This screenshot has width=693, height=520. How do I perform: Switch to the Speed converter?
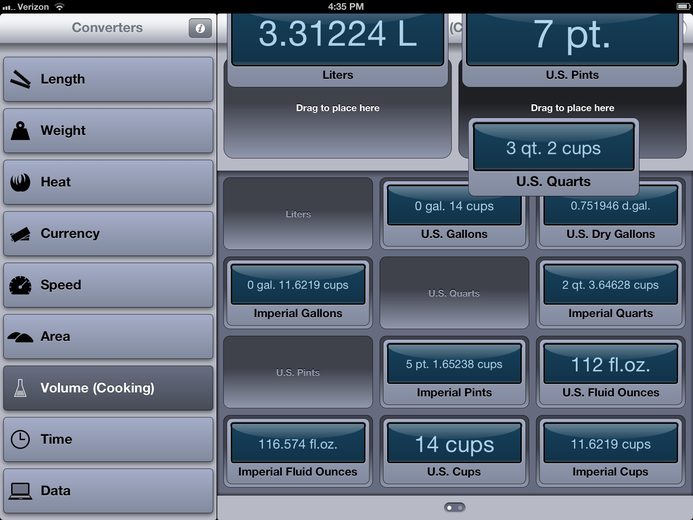click(108, 285)
